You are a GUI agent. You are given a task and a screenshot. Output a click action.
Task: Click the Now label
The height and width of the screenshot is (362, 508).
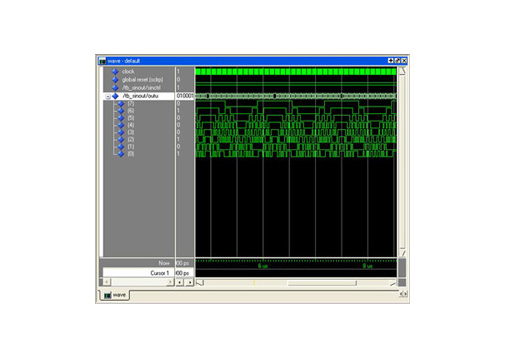[164, 263]
